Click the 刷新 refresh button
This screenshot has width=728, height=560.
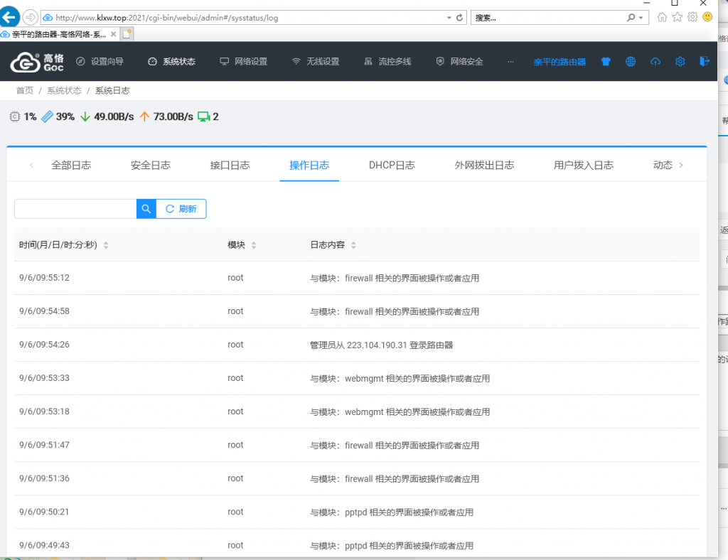181,209
